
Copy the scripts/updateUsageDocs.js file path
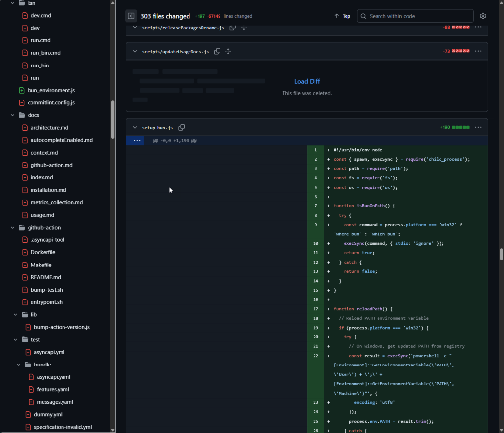tap(217, 51)
